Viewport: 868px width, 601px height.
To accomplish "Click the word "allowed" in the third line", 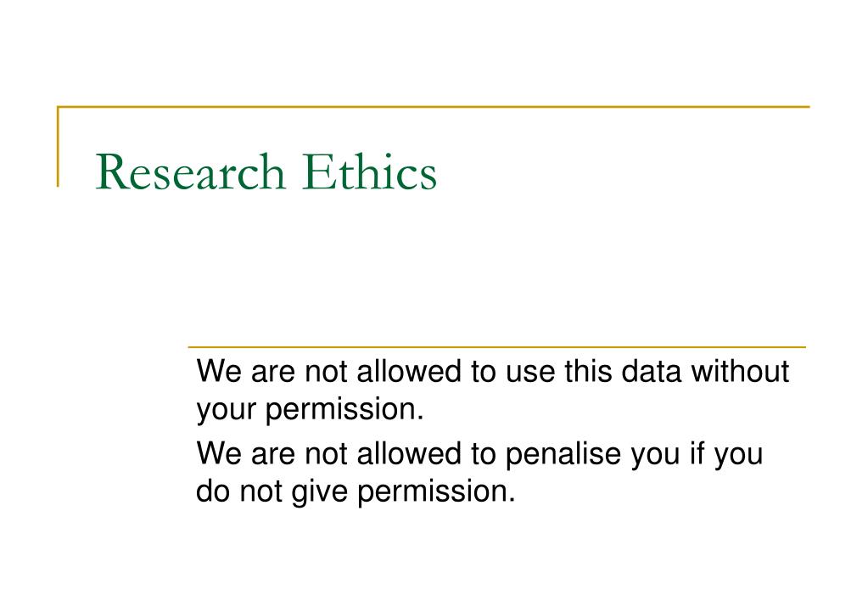I will pyautogui.click(x=409, y=453).
